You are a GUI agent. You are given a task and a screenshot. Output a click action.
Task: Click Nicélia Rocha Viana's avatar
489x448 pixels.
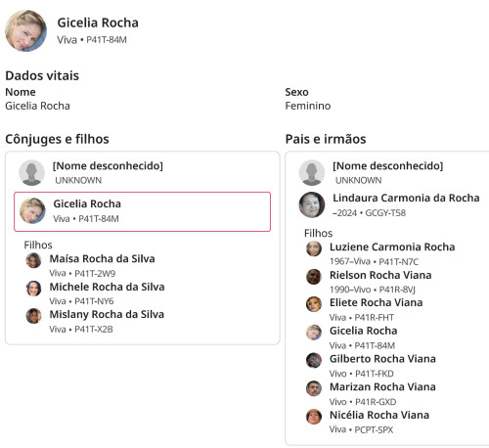(x=314, y=417)
